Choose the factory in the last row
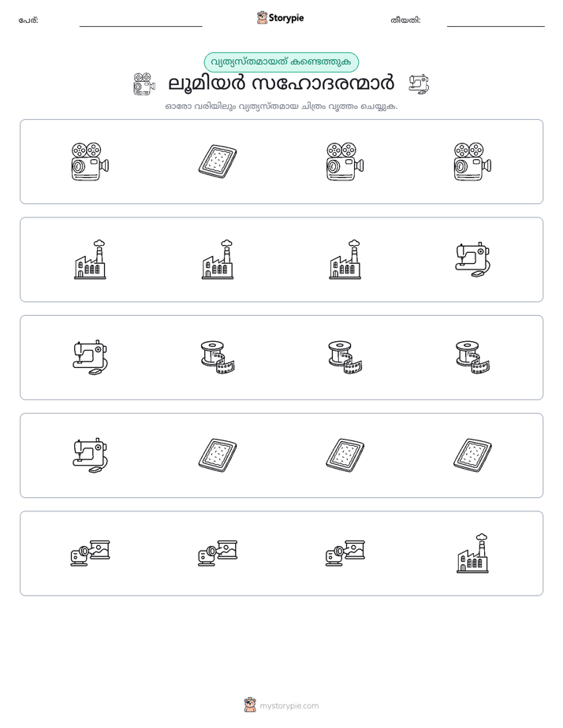The width and height of the screenshot is (563, 728). pyautogui.click(x=472, y=553)
